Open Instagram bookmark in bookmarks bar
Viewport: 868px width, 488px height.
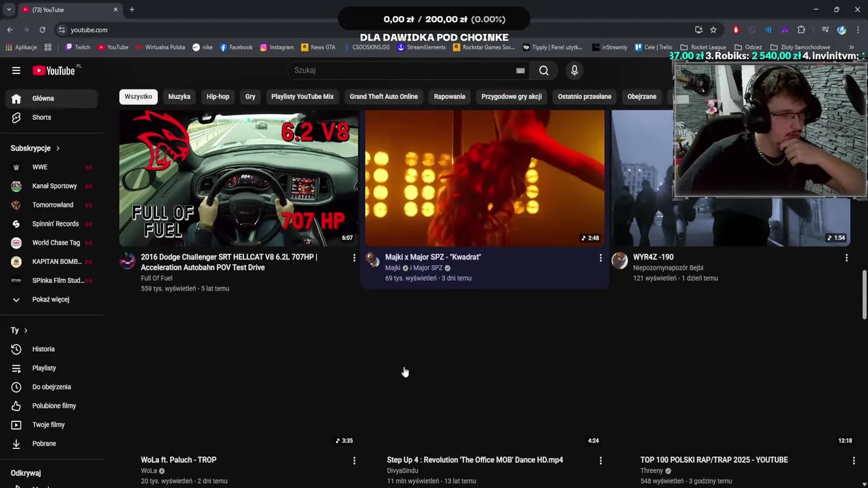pos(277,47)
